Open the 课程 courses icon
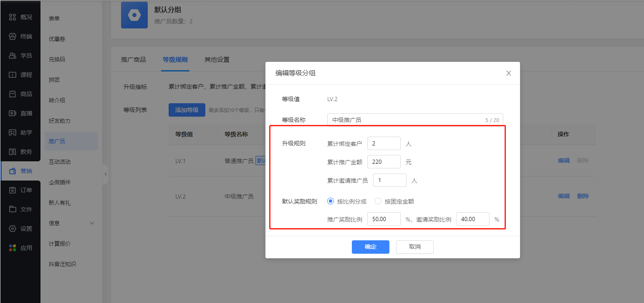Viewport: 644px width, 303px height. click(x=13, y=75)
